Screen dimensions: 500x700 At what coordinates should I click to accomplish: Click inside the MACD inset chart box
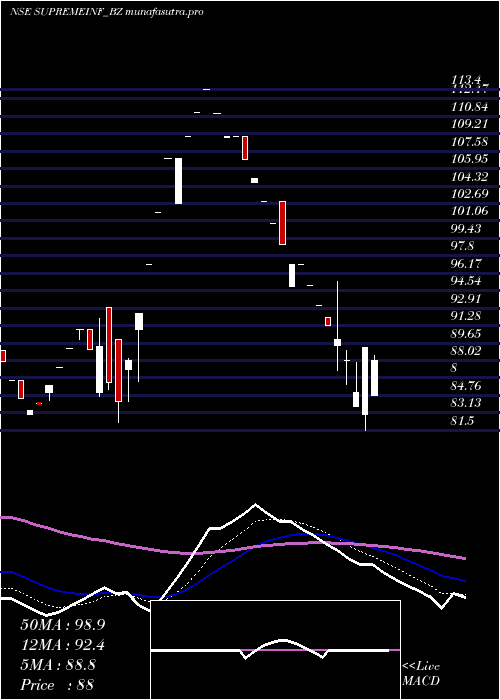tap(275, 650)
